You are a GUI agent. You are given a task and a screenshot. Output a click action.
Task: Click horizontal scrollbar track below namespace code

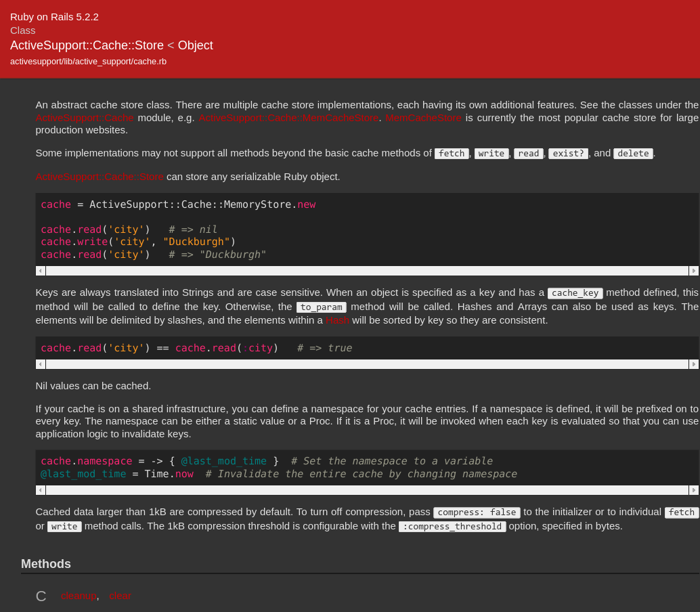pos(367,490)
